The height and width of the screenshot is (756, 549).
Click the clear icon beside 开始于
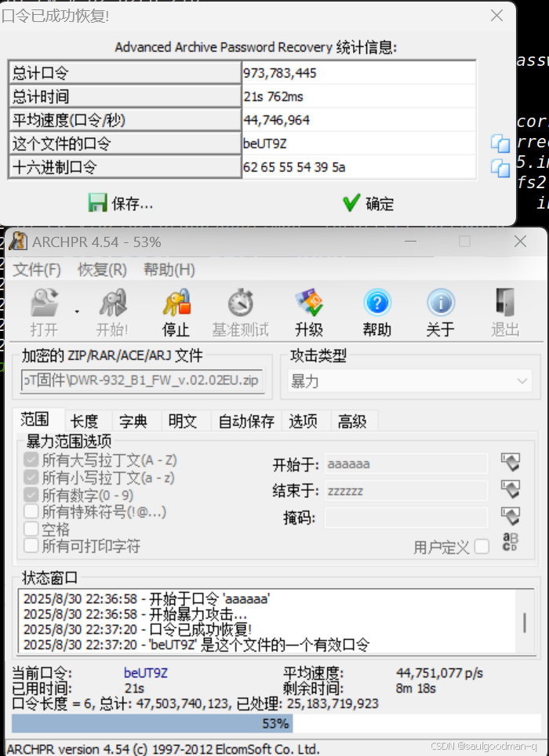(x=511, y=463)
